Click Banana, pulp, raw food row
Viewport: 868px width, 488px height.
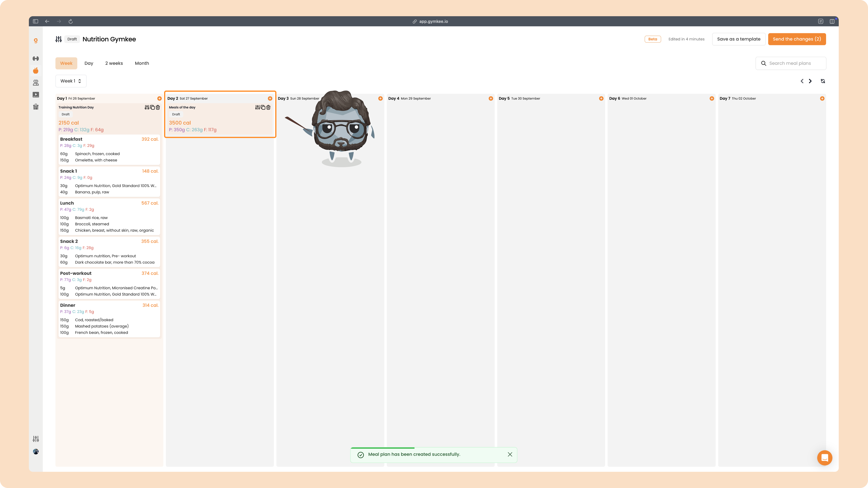point(109,192)
